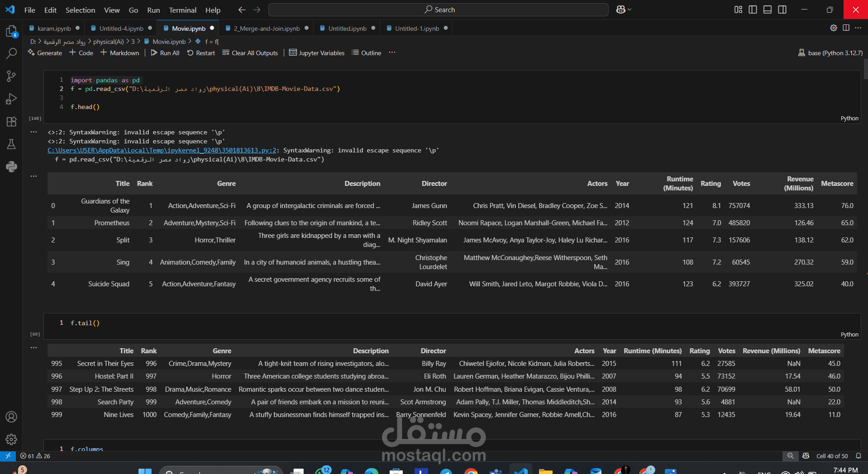Go forward with the navigation arrow
This screenshot has height=474, width=868.
257,9
